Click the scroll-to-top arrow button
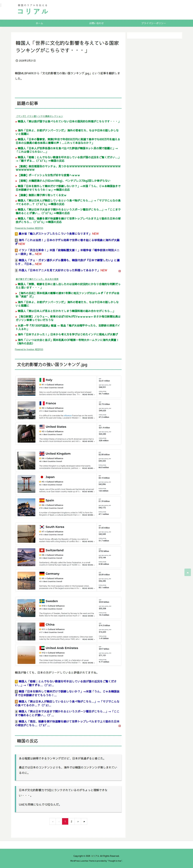Screen dimensions: 193x868 [188, 572]
